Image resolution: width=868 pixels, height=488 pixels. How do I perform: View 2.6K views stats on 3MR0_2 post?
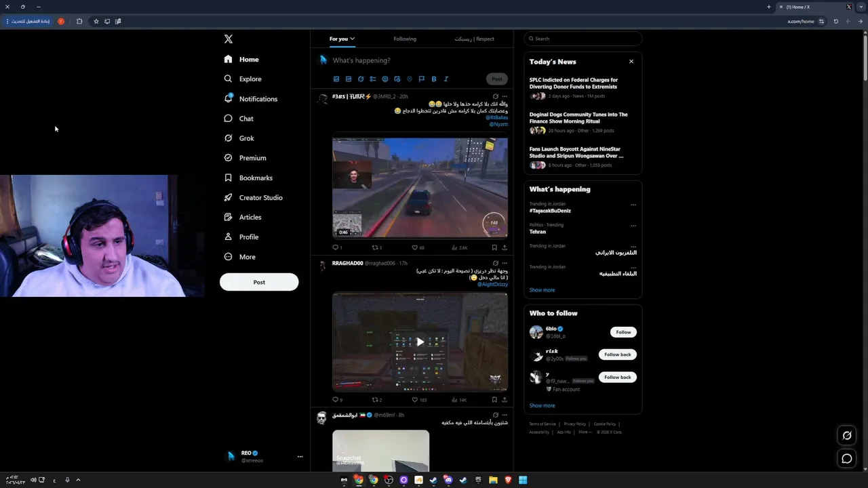click(460, 248)
